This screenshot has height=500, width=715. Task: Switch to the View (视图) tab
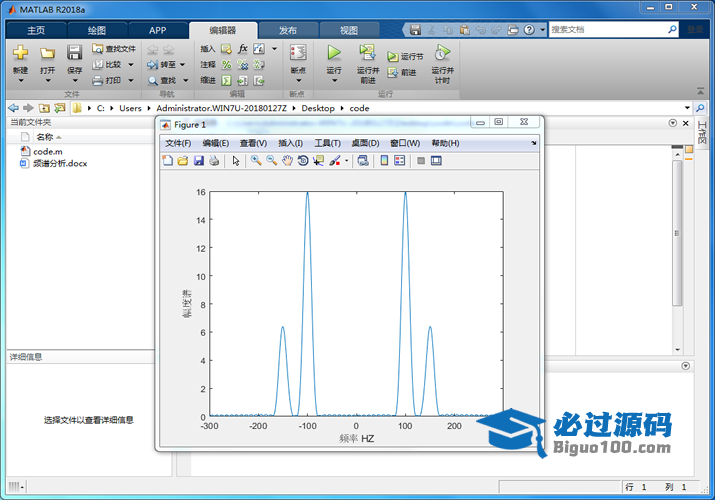(x=349, y=31)
